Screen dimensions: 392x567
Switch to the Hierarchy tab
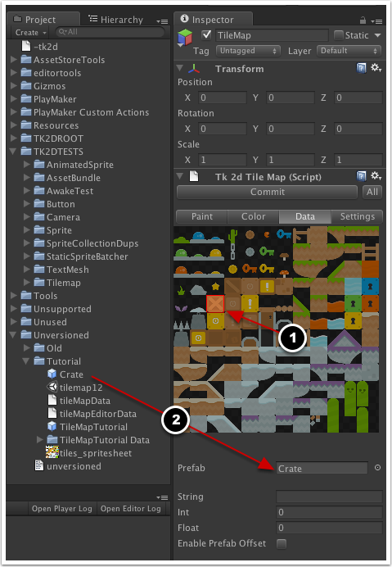(x=116, y=20)
